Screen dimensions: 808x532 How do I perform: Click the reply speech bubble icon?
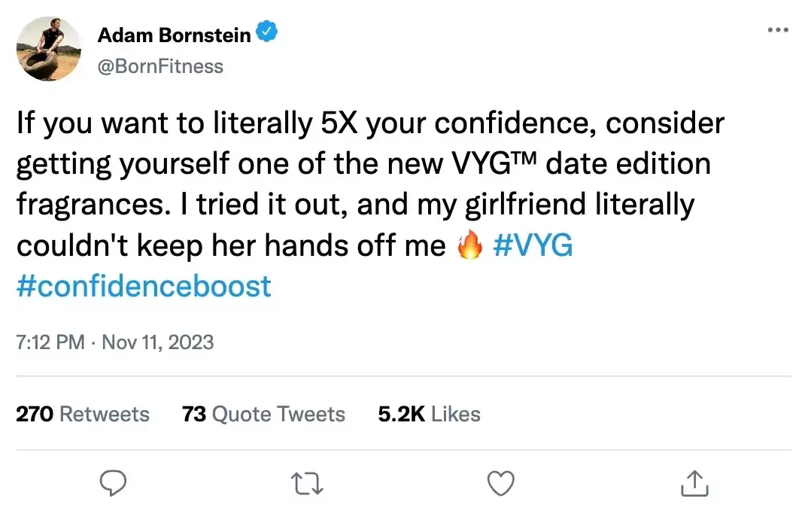tap(113, 483)
